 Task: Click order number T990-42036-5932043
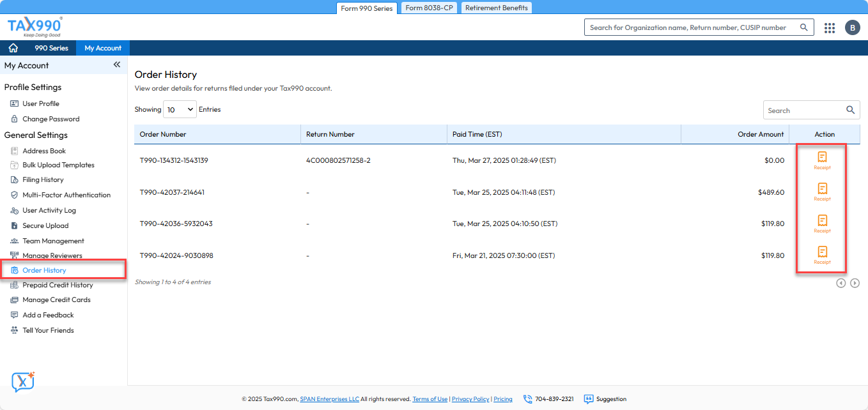click(176, 224)
